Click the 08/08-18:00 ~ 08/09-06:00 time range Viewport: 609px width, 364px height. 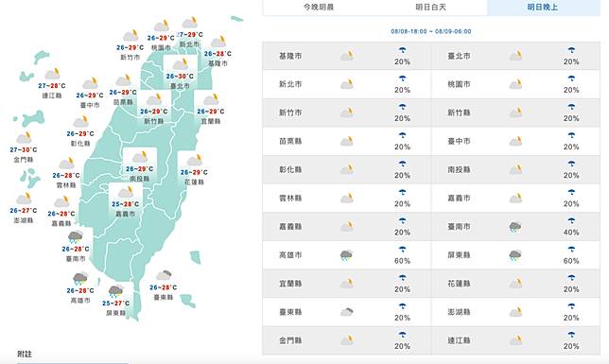431,31
